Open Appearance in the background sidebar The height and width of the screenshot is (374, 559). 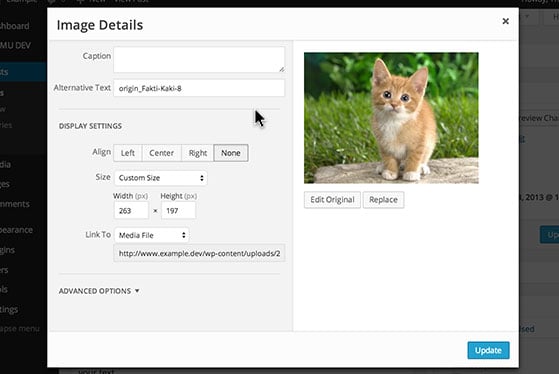[x=16, y=230]
